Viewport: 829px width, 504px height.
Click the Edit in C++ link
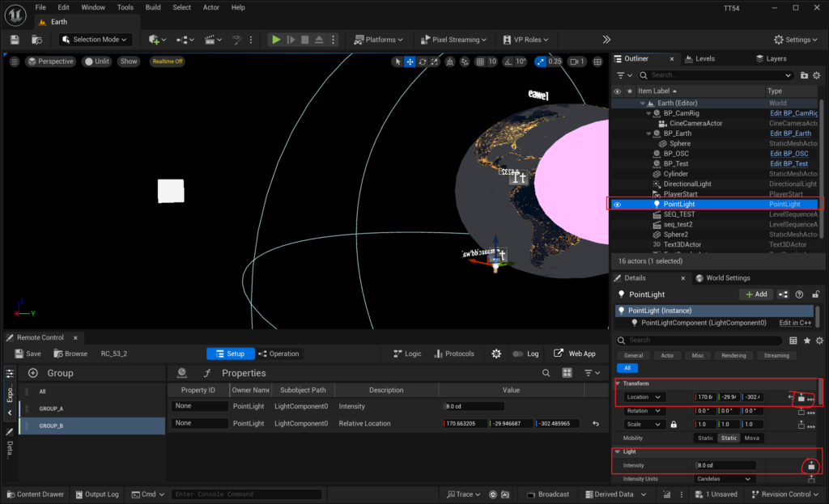tap(795, 323)
